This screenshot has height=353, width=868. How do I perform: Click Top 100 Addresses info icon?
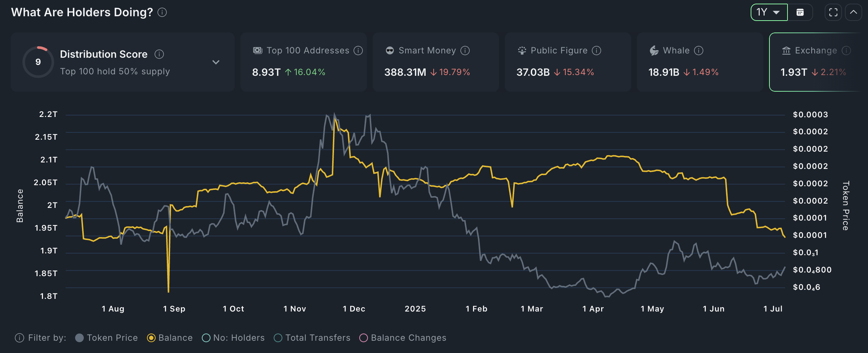(358, 51)
